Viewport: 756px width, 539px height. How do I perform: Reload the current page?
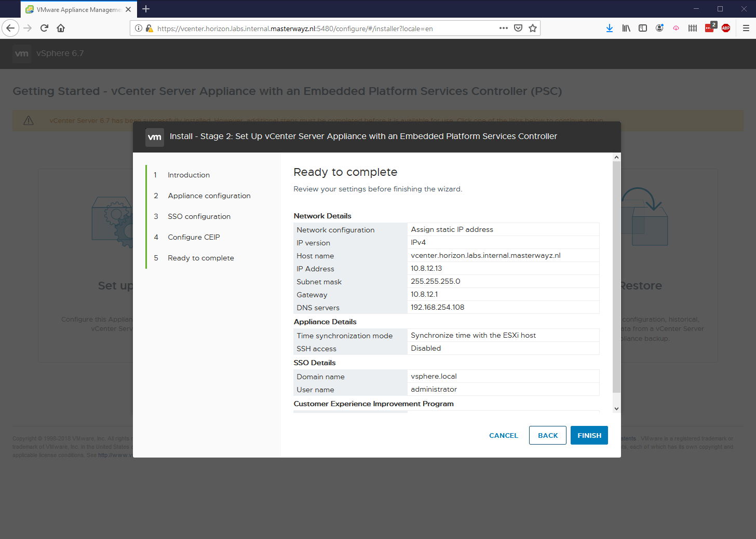(44, 28)
